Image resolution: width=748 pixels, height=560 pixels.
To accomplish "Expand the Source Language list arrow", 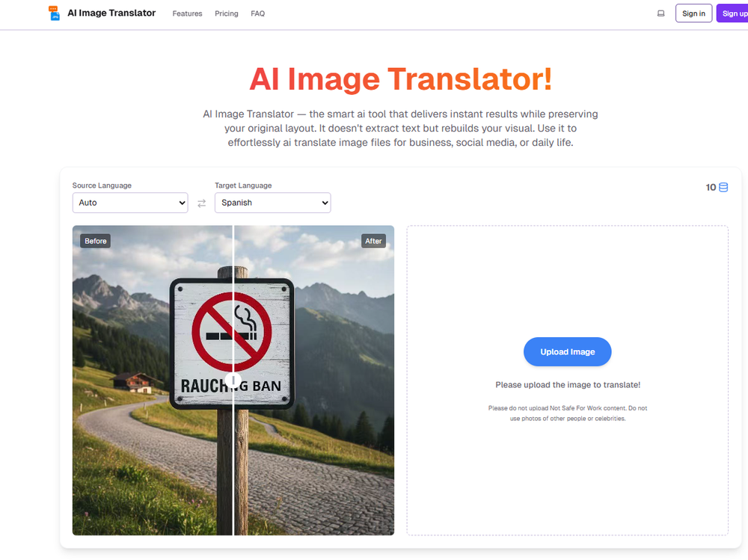I will (x=182, y=203).
